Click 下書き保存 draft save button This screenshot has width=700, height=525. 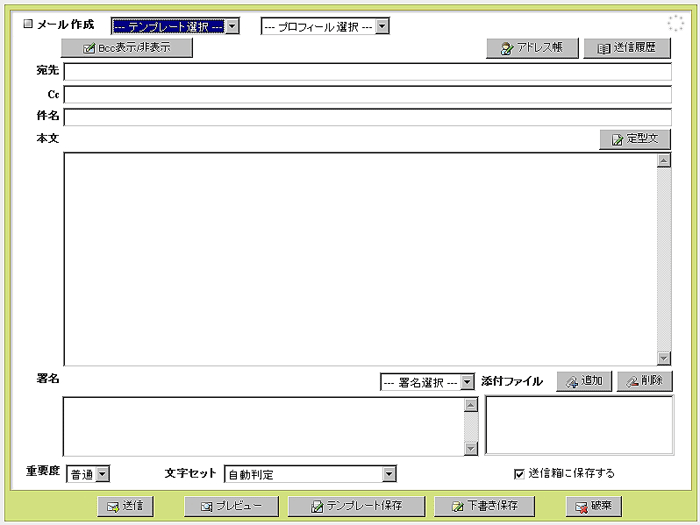coord(484,506)
